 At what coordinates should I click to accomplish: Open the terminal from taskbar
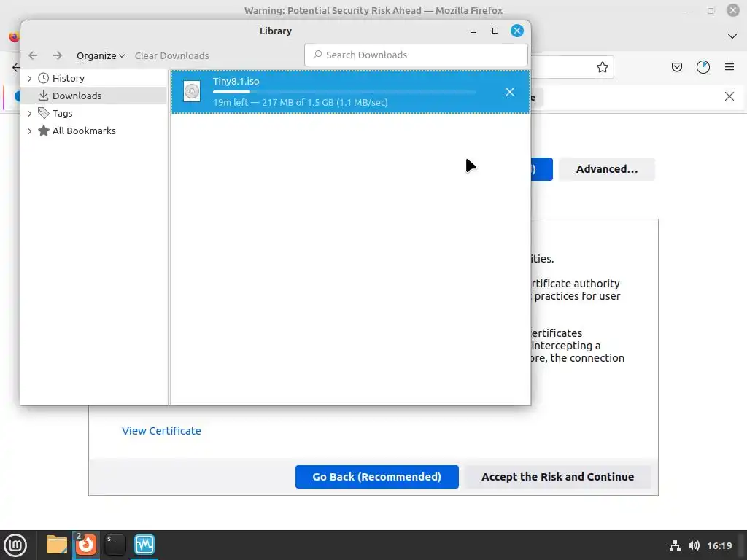(115, 545)
